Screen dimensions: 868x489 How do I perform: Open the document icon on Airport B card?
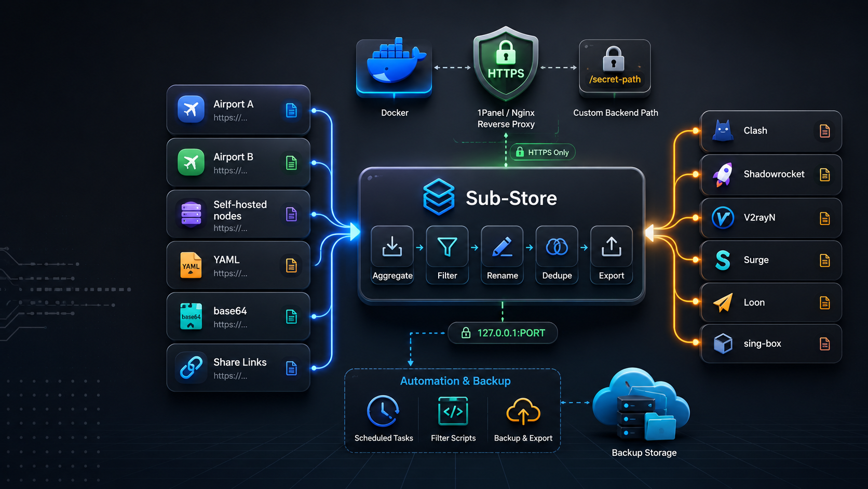[291, 163]
